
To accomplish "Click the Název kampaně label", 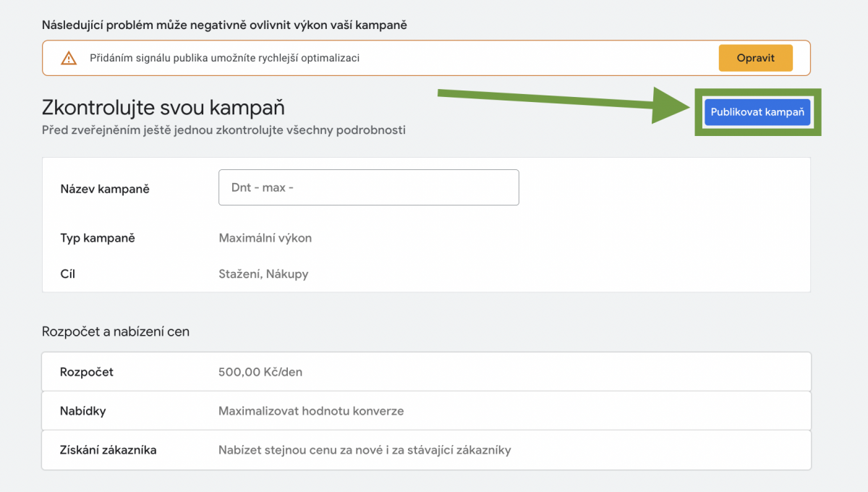I will point(105,189).
